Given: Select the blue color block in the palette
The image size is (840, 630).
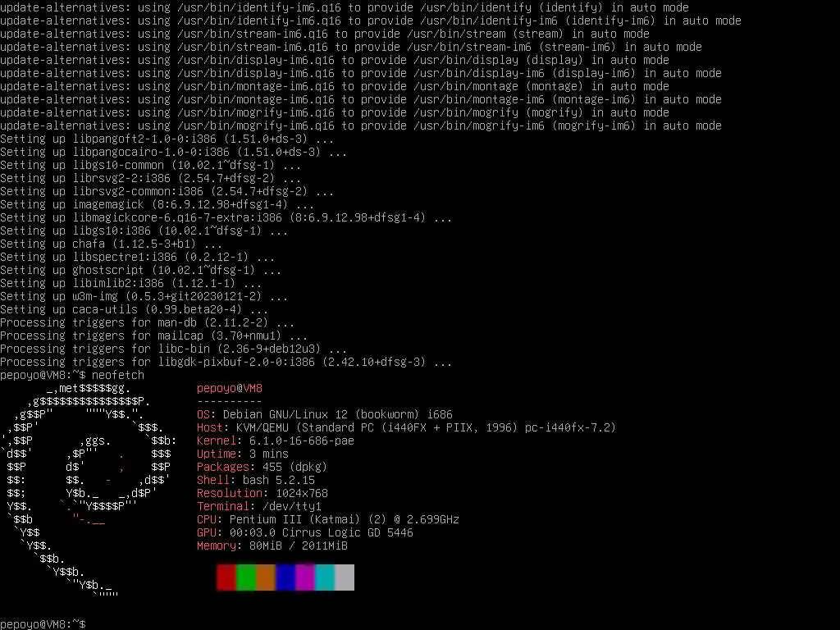Looking at the screenshot, I should pos(285,577).
